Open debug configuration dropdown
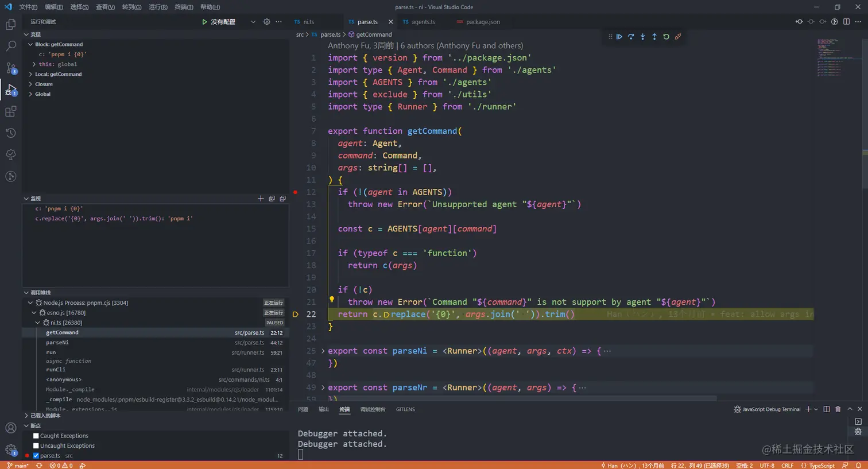 [253, 22]
